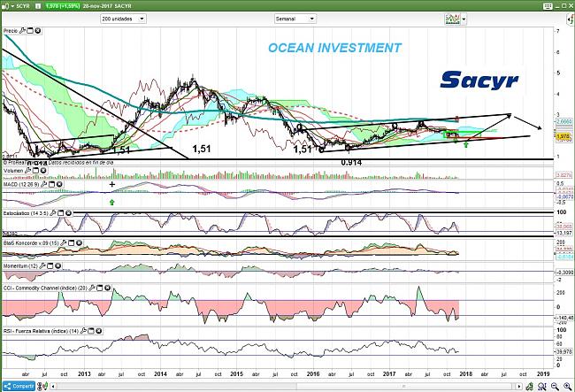Open Estocástico indicator settings wrench
This screenshot has height=392, width=575.
click(x=53, y=213)
